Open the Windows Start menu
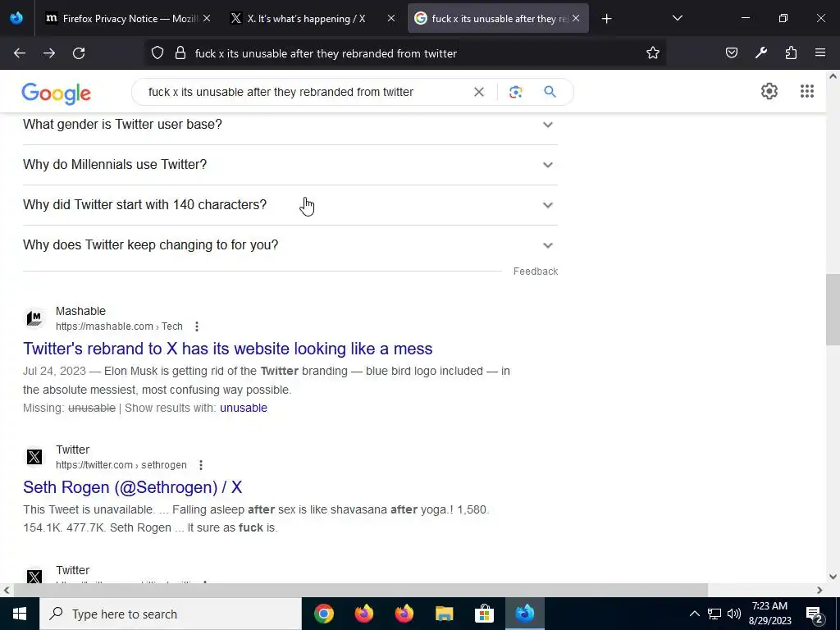Screen dimensions: 840x630 (x=20, y=614)
